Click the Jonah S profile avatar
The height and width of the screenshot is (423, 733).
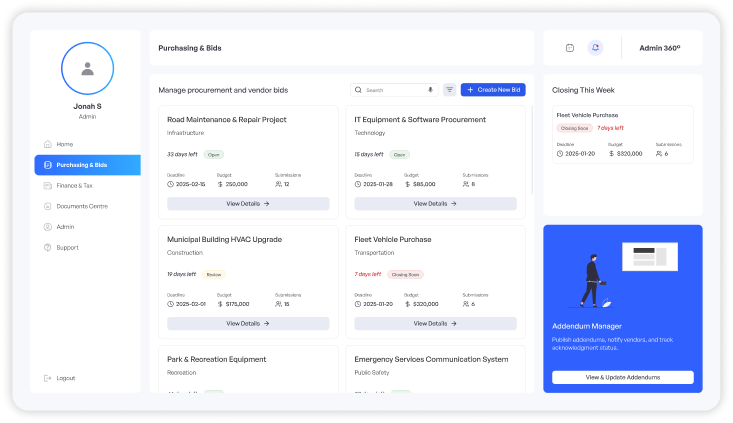(87, 68)
